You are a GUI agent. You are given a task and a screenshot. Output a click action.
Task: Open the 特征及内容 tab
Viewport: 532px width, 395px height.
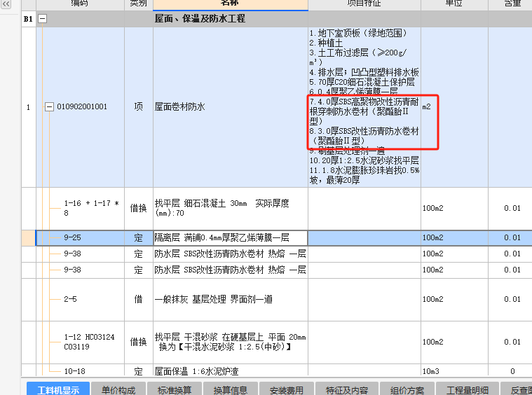[x=347, y=389]
